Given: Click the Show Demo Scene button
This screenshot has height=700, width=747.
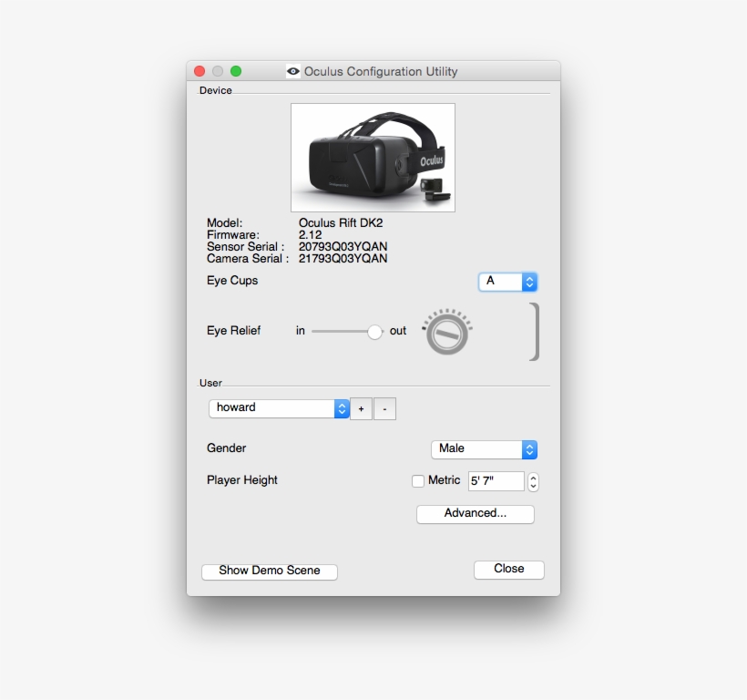Looking at the screenshot, I should [269, 571].
